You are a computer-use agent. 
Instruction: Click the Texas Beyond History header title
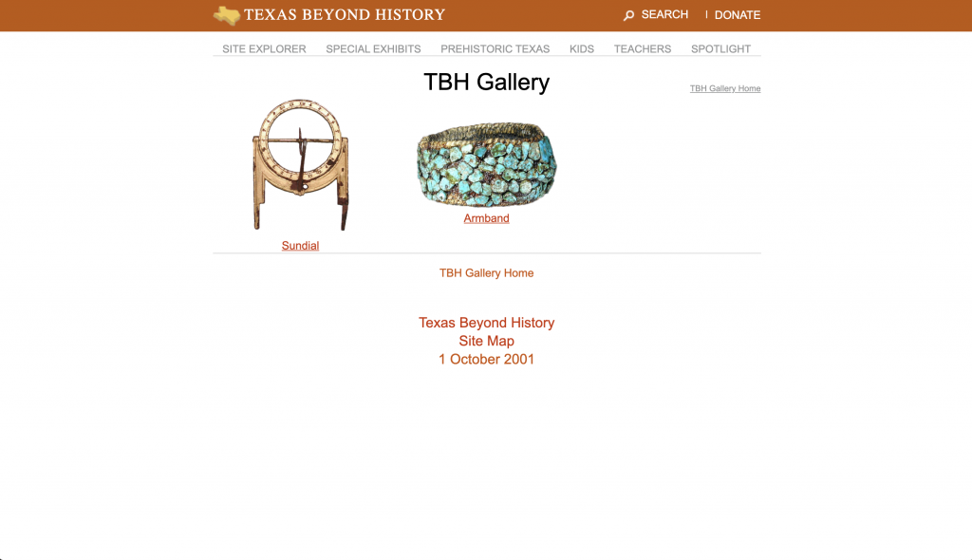345,15
